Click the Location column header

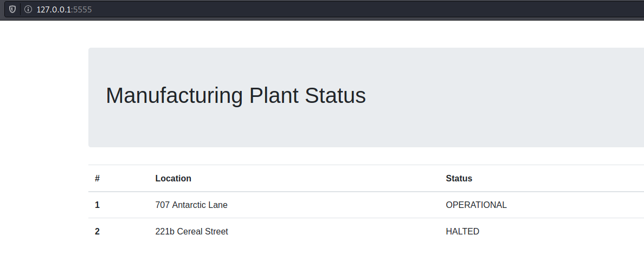(x=173, y=179)
